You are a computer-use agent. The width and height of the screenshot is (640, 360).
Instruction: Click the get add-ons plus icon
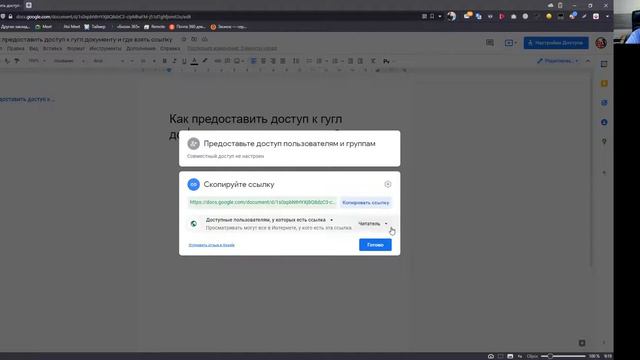tap(604, 172)
